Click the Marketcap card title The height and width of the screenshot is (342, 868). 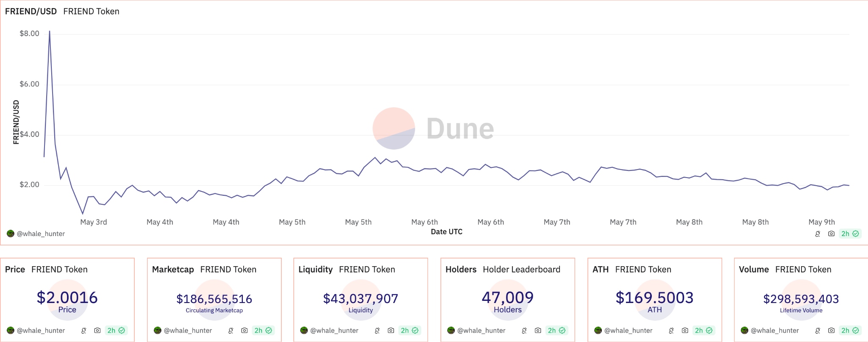coord(173,270)
